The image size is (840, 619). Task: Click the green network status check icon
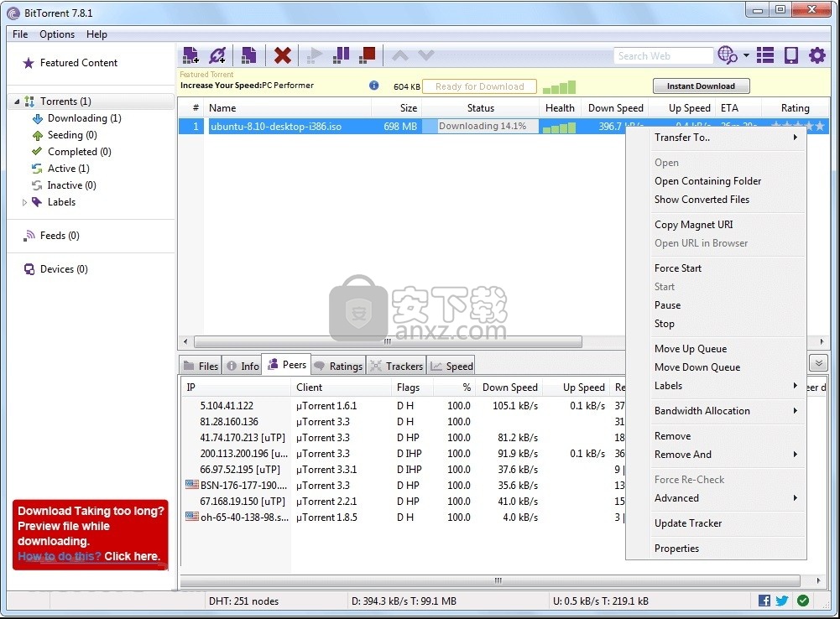pos(802,601)
